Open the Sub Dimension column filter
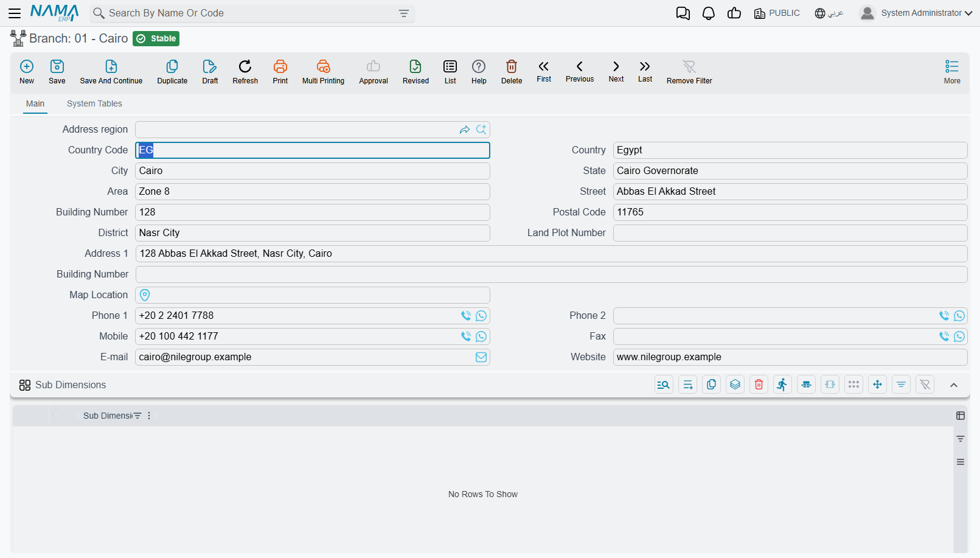Screen dimensions: 980x558 (137, 416)
